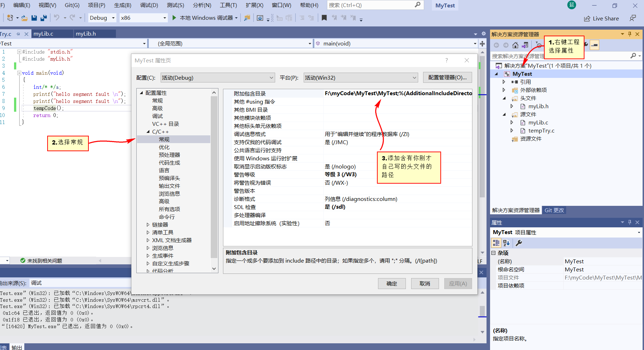Click the Live Share icon
This screenshot has width=644, height=350.
tap(587, 19)
